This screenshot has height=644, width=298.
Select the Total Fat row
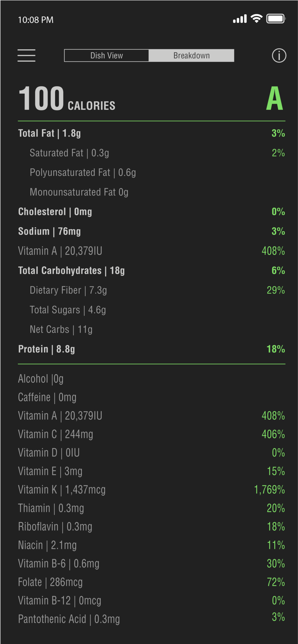point(151,133)
